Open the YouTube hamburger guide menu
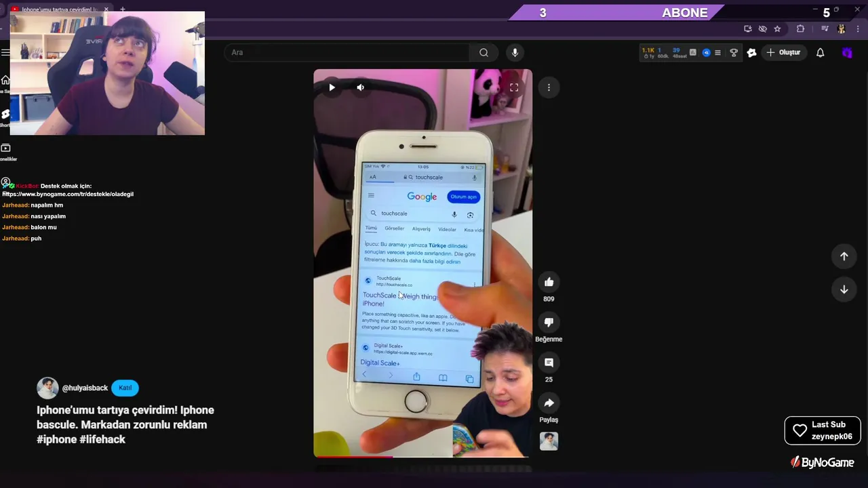Image resolution: width=868 pixels, height=488 pixels. pyautogui.click(x=5, y=52)
